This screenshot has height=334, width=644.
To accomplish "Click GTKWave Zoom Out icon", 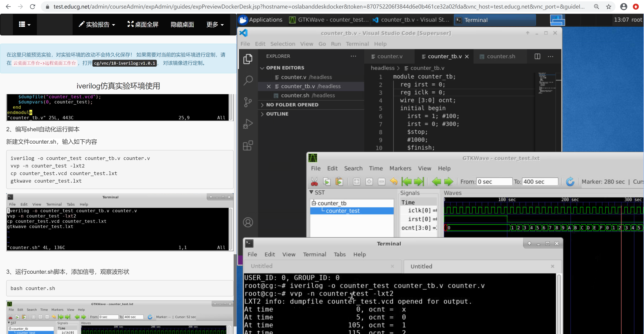I will [382, 182].
